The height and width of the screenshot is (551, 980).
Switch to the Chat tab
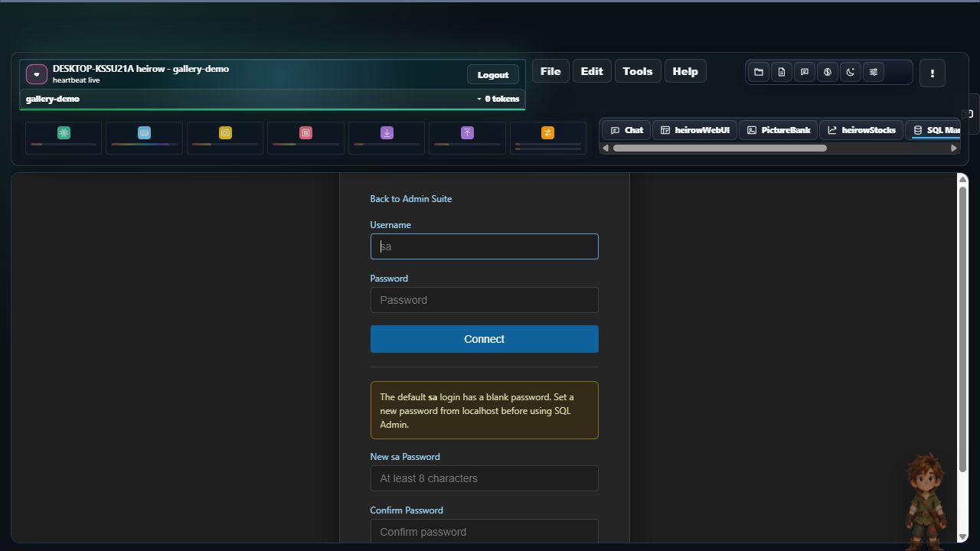click(626, 130)
